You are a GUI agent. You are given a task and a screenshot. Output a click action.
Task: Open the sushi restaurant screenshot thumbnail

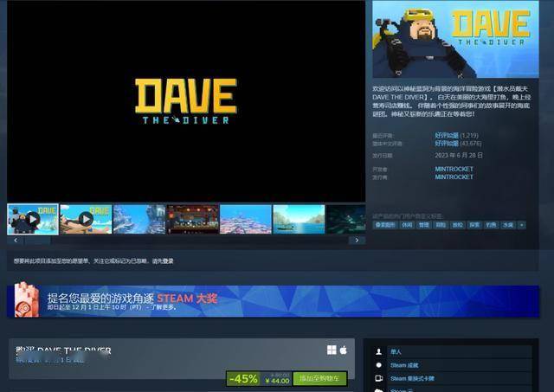pyautogui.click(x=192, y=219)
